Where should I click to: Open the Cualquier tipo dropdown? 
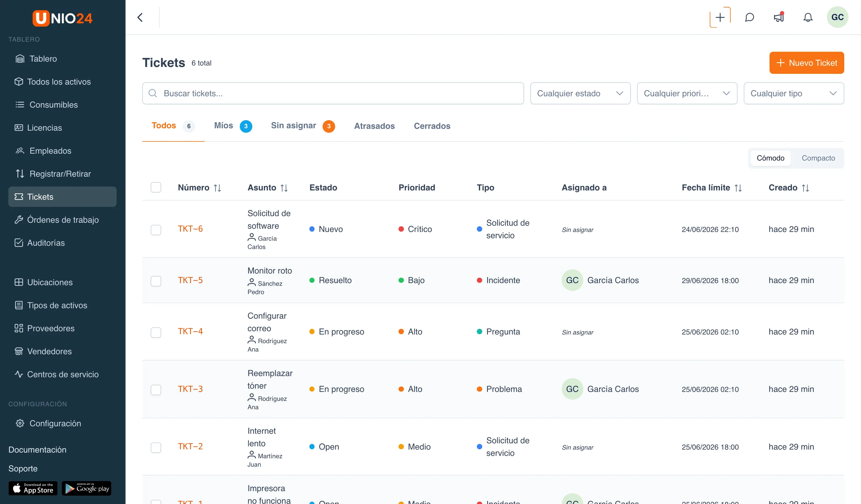pyautogui.click(x=794, y=93)
